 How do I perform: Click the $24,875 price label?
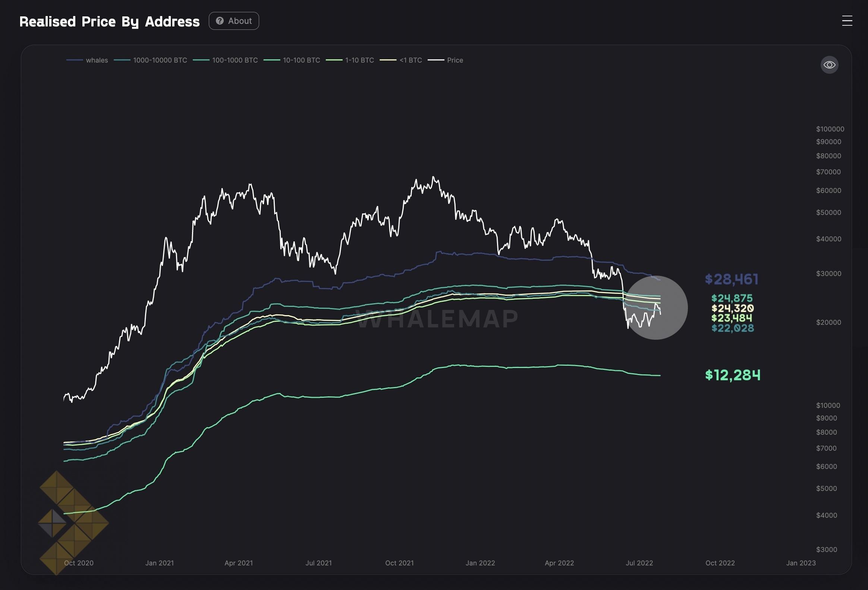[732, 298]
